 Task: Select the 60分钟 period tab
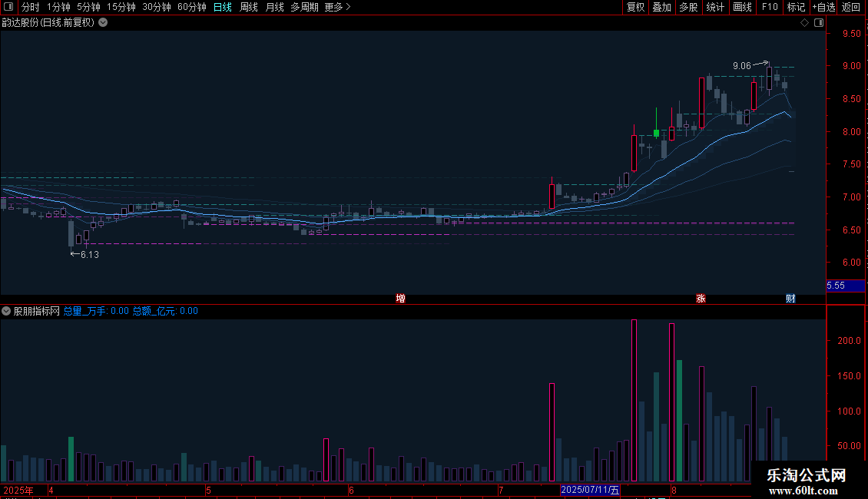[192, 7]
